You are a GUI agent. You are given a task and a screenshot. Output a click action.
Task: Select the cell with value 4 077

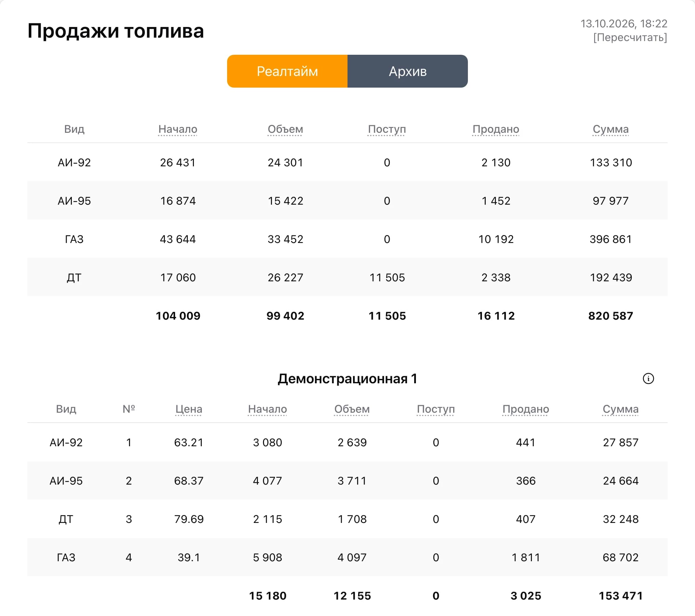tap(267, 481)
